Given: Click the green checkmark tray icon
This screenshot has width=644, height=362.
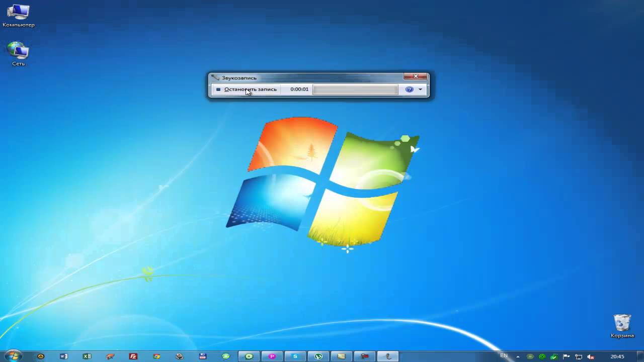Looking at the screenshot, I should click(x=554, y=356).
